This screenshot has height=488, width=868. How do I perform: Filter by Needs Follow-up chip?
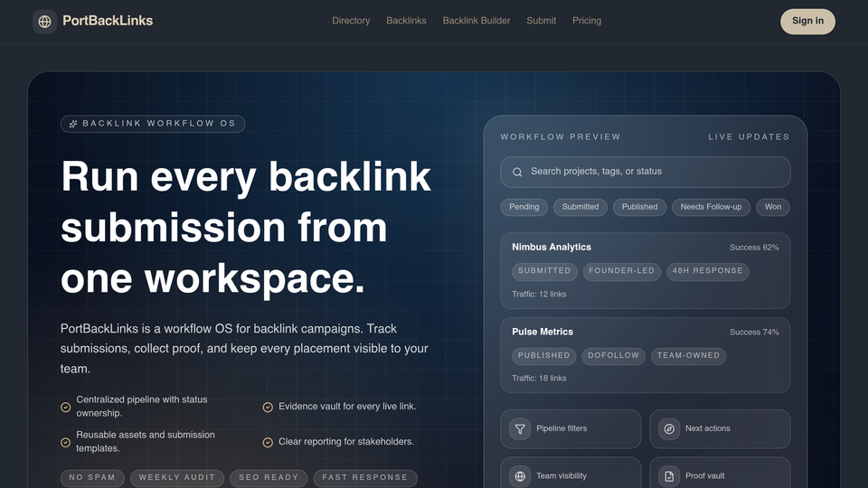coord(711,207)
